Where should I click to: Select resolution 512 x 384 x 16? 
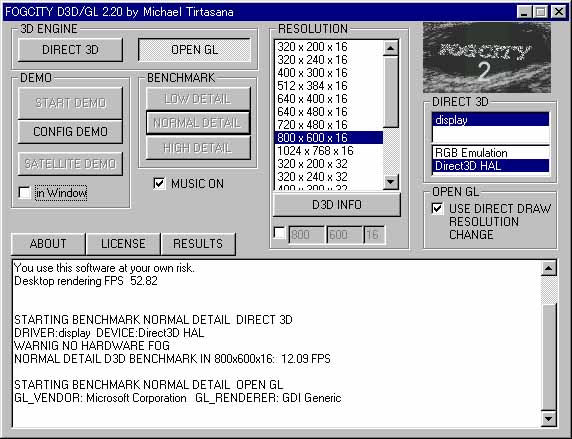pyautogui.click(x=329, y=86)
